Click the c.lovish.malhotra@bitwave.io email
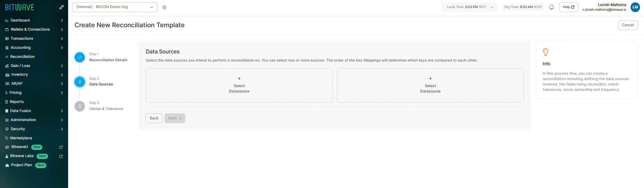The height and width of the screenshot is (188, 644). click(x=604, y=10)
